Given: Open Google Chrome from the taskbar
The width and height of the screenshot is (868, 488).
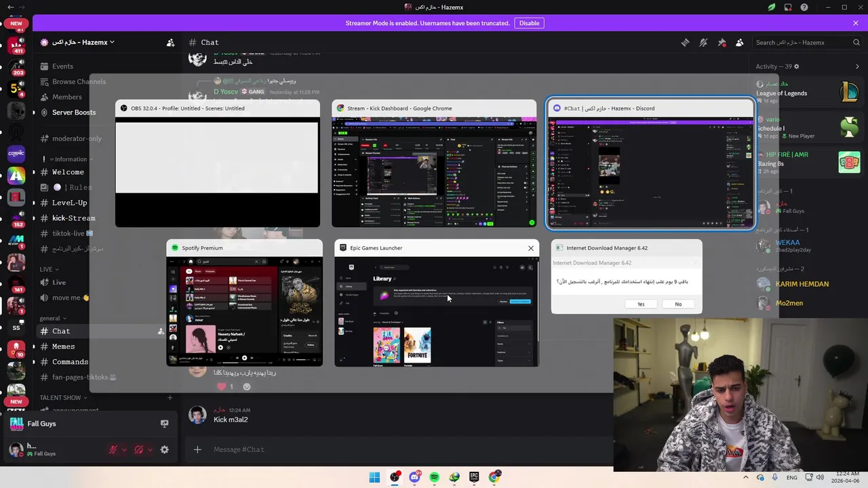Looking at the screenshot, I should click(494, 477).
